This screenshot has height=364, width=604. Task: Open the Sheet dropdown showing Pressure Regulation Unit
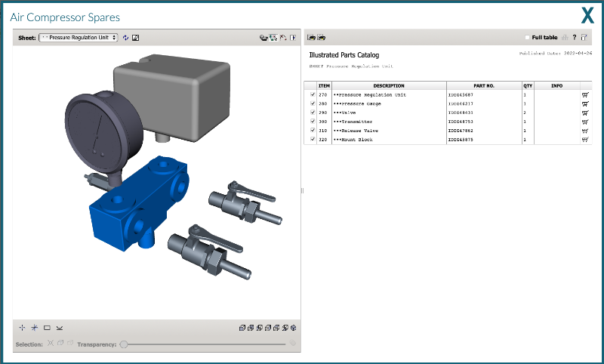[79, 38]
